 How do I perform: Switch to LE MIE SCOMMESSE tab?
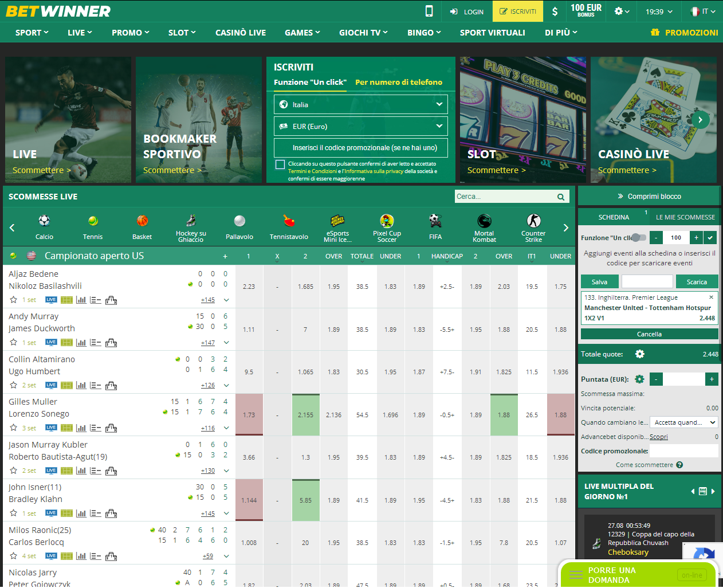[x=685, y=217]
